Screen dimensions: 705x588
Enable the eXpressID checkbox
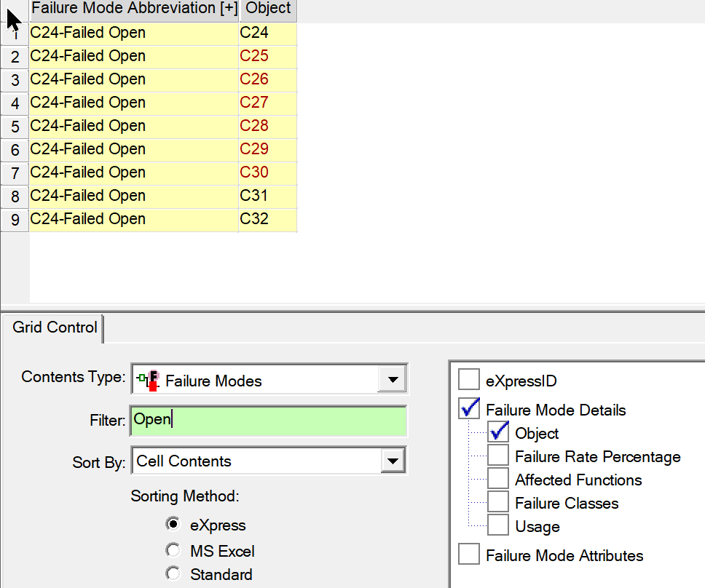469,380
